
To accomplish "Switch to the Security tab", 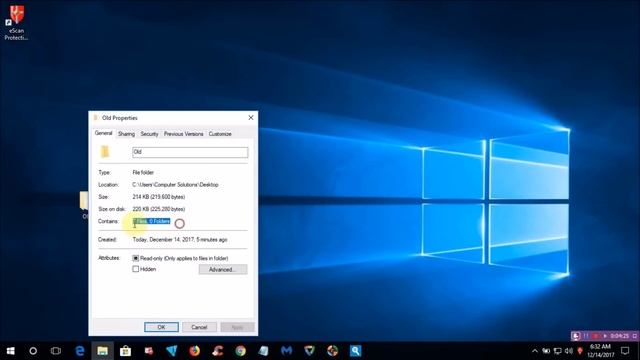I will point(149,134).
